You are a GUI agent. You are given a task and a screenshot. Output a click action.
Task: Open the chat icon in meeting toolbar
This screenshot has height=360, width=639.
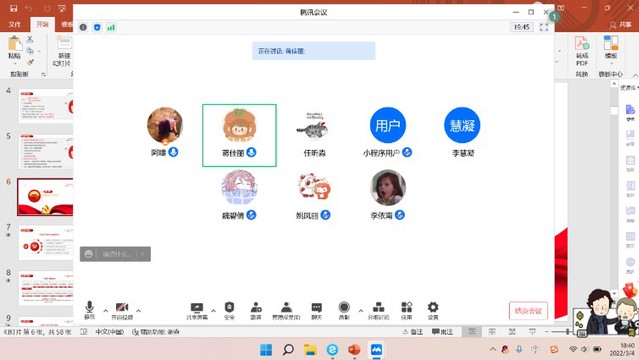pos(317,307)
